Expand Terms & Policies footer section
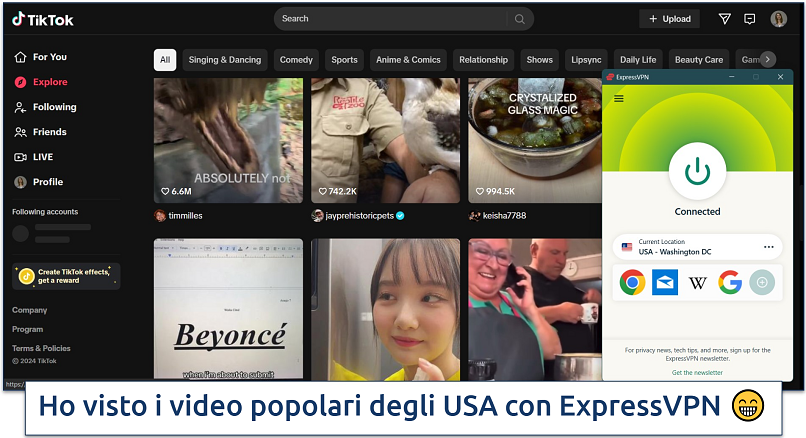The width and height of the screenshot is (806, 438). (x=41, y=348)
